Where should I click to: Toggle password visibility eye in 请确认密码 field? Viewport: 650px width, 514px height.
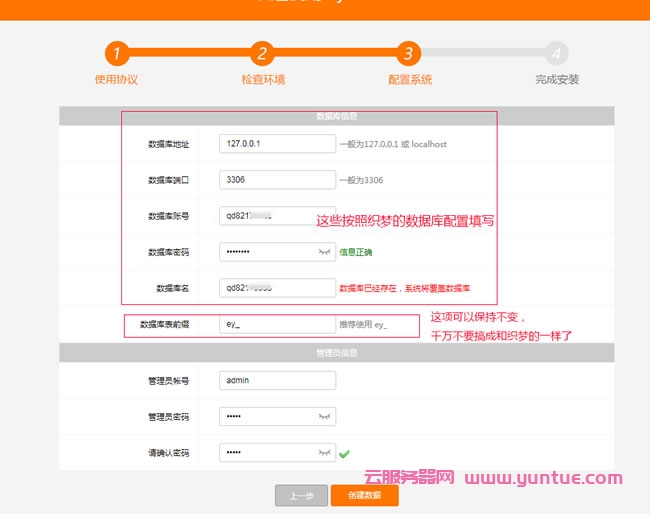324,452
